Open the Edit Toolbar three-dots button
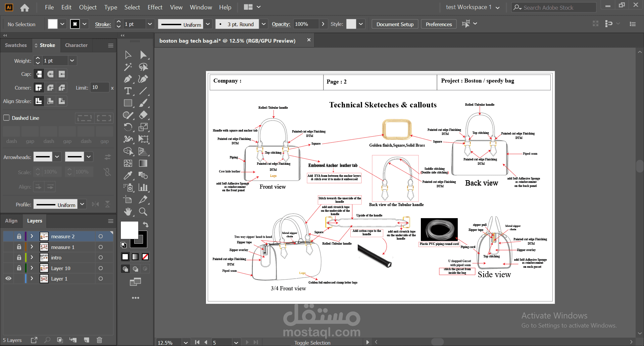The height and width of the screenshot is (346, 644). coord(135,298)
